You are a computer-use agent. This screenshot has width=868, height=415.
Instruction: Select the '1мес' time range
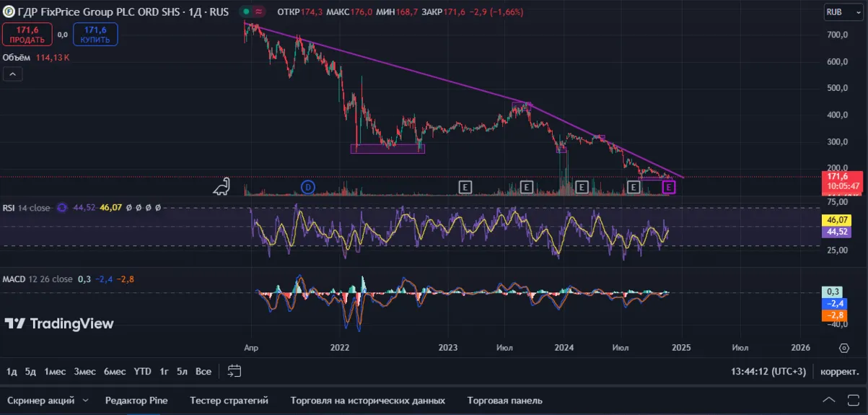coord(55,371)
